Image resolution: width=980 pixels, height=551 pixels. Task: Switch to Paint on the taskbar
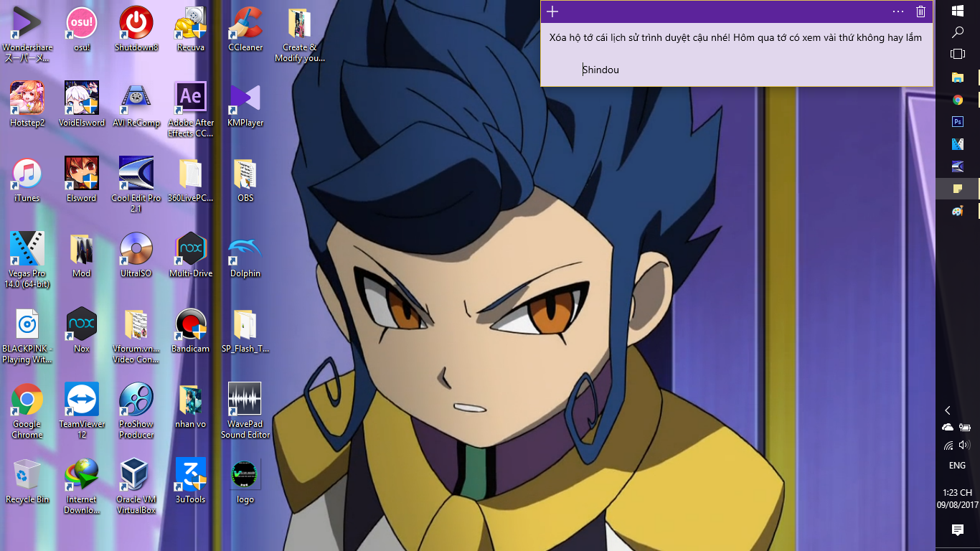tap(958, 211)
